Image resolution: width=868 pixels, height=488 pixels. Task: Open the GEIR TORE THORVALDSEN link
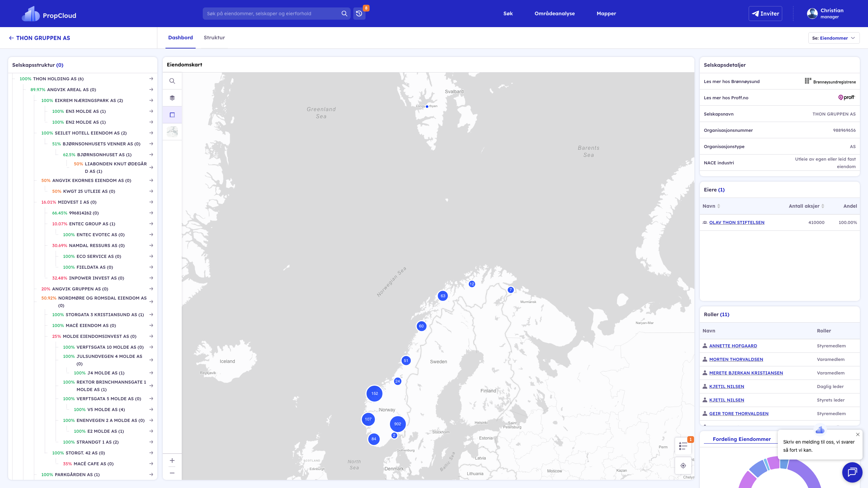pos(739,413)
